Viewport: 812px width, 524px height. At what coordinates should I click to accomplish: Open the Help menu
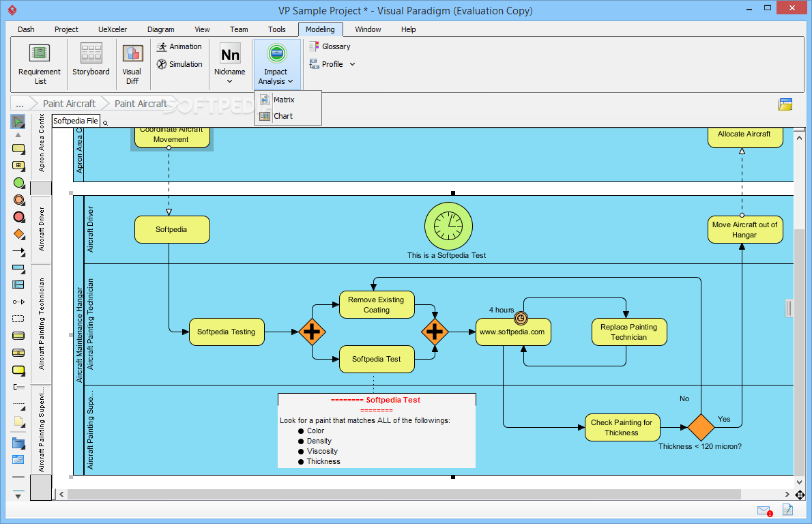(x=408, y=29)
